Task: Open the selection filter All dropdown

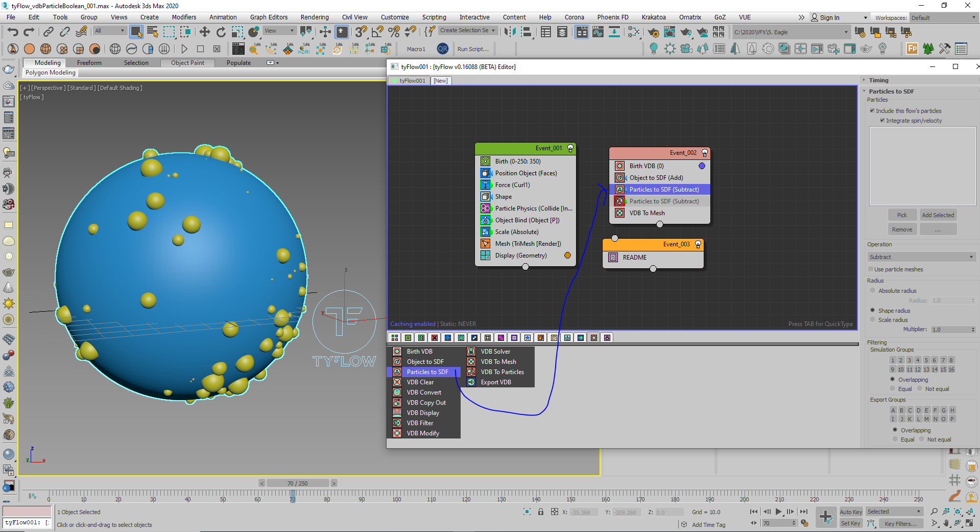Action: click(109, 31)
